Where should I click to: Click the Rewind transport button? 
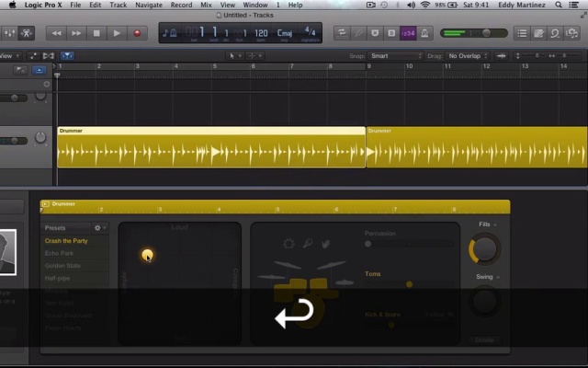coord(56,33)
